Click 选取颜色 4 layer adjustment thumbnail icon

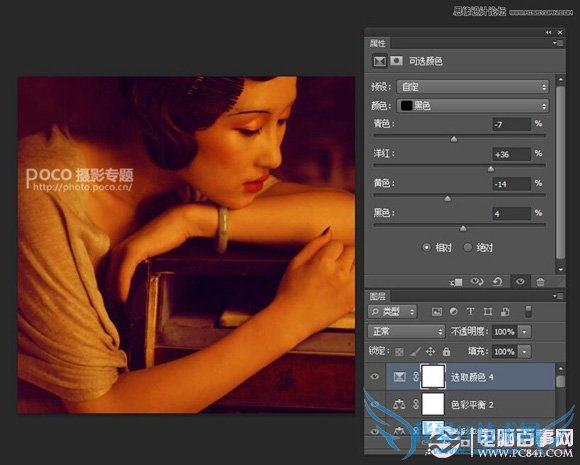click(399, 377)
